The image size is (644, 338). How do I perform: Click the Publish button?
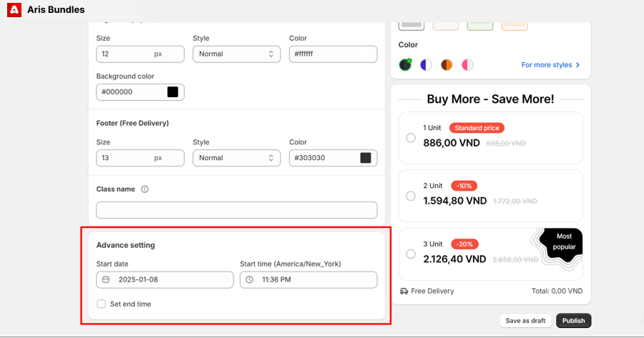[x=573, y=321]
